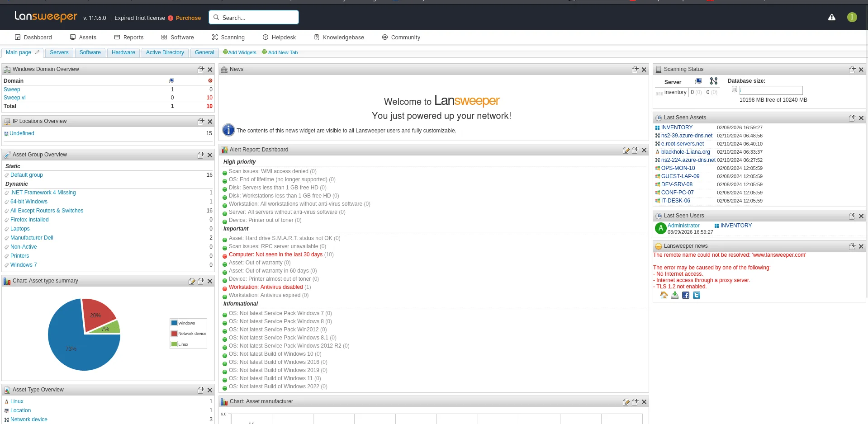Viewport: 868px width, 424px height.
Task: Open the Reports menu
Action: point(129,38)
